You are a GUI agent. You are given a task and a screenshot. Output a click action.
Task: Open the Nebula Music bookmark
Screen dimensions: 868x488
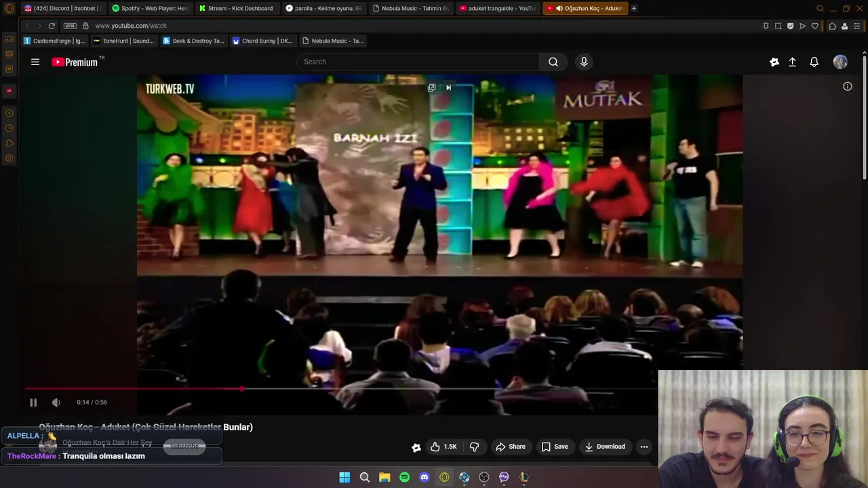[x=332, y=41]
